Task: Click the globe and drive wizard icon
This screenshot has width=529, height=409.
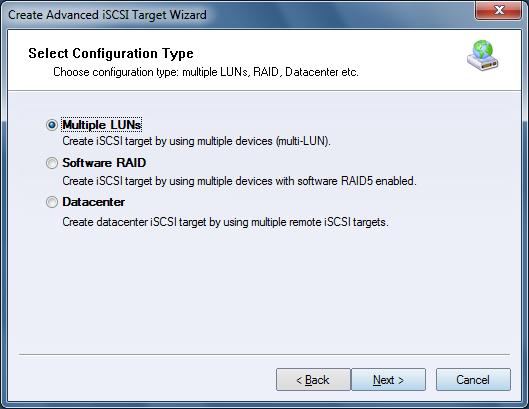Action: (x=482, y=55)
